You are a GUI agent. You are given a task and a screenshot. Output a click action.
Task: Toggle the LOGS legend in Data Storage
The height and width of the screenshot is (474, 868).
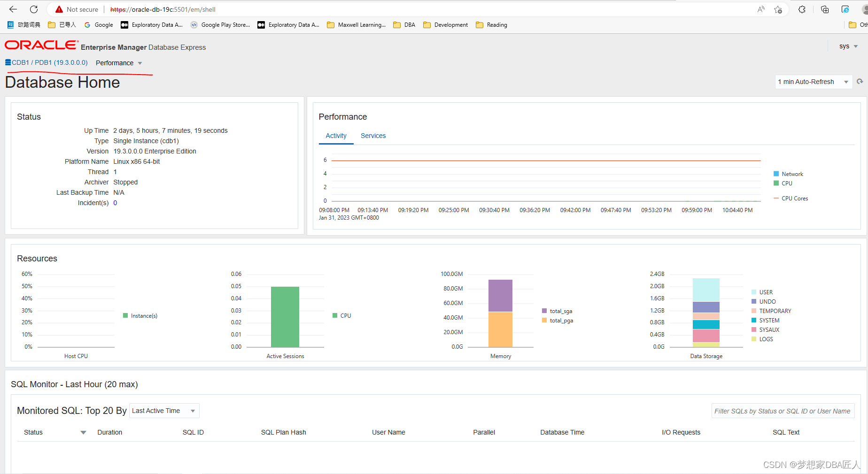click(762, 339)
